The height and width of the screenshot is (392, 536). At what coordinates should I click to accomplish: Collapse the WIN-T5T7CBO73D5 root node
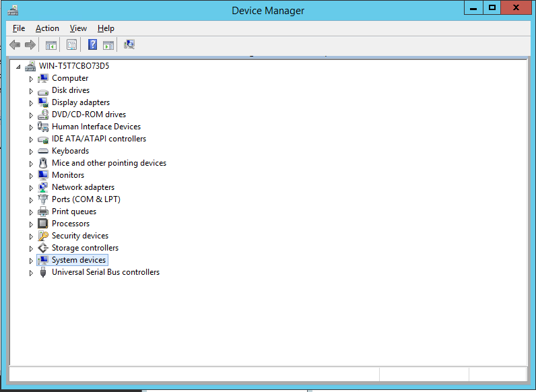[18, 67]
